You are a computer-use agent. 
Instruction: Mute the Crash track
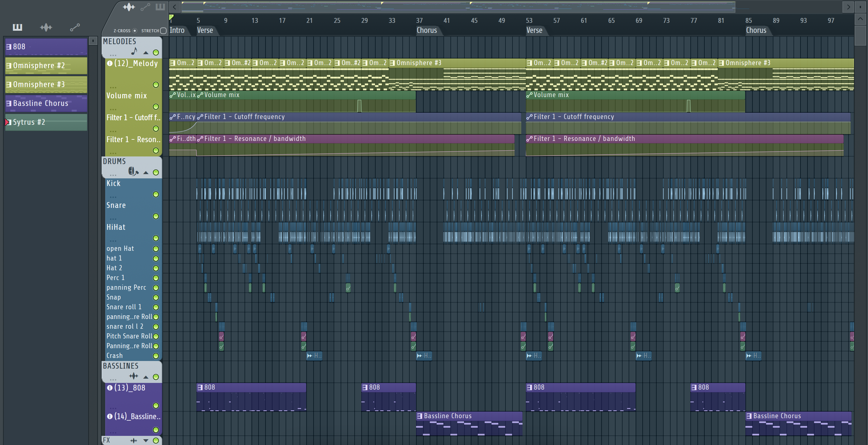(156, 356)
